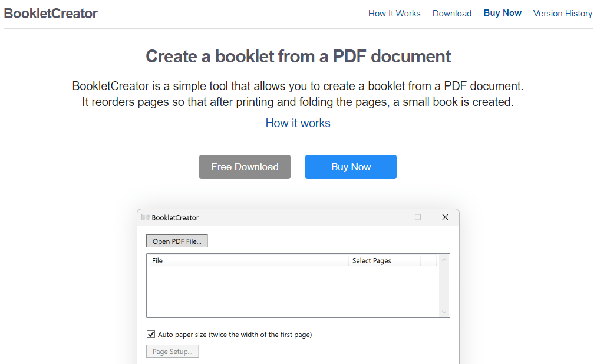Image resolution: width=597 pixels, height=364 pixels.
Task: Click the Open PDF File button
Action: 177,240
